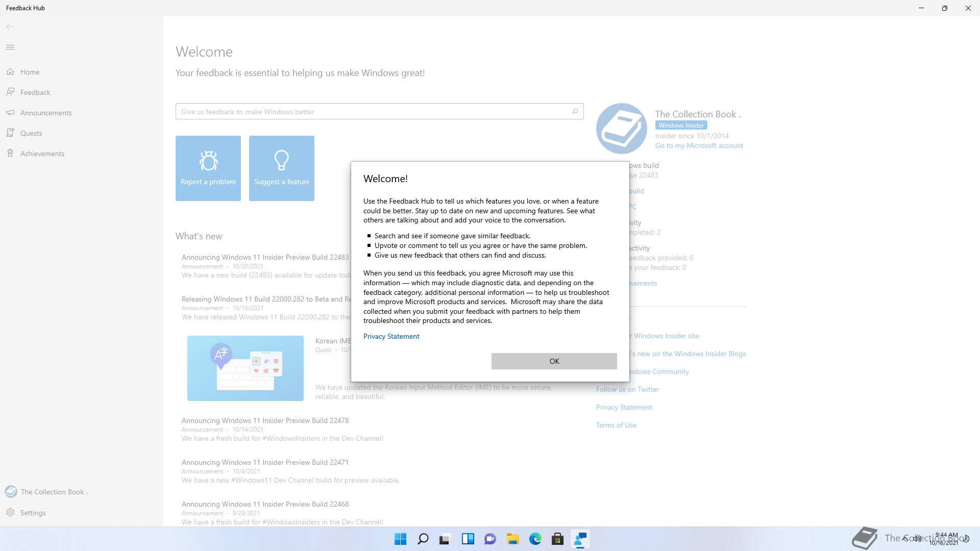Maximize or restore the Feedback Hub window
The image size is (980, 551).
pyautogui.click(x=945, y=8)
